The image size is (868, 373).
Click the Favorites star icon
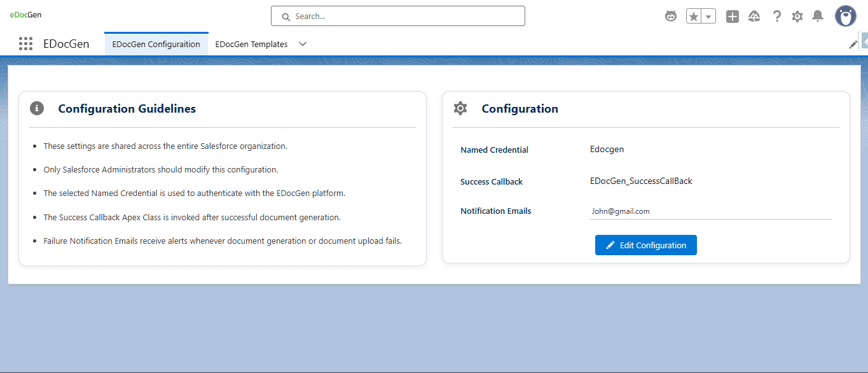point(694,17)
